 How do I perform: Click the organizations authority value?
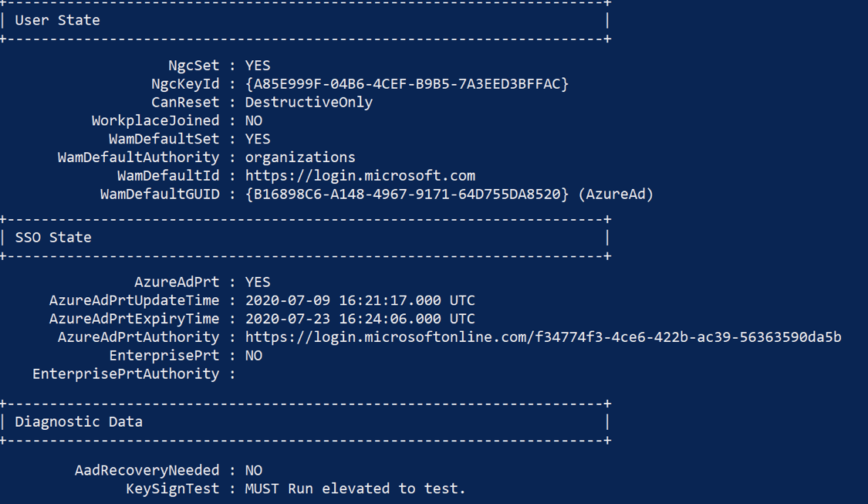point(300,157)
